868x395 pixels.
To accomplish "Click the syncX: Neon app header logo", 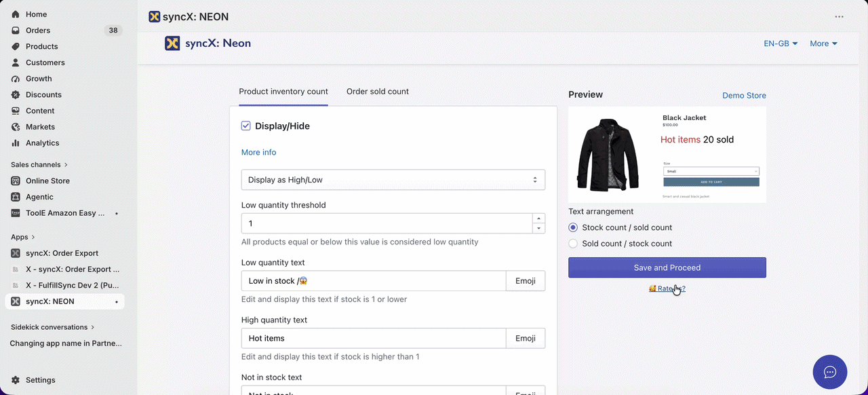I will 172,43.
